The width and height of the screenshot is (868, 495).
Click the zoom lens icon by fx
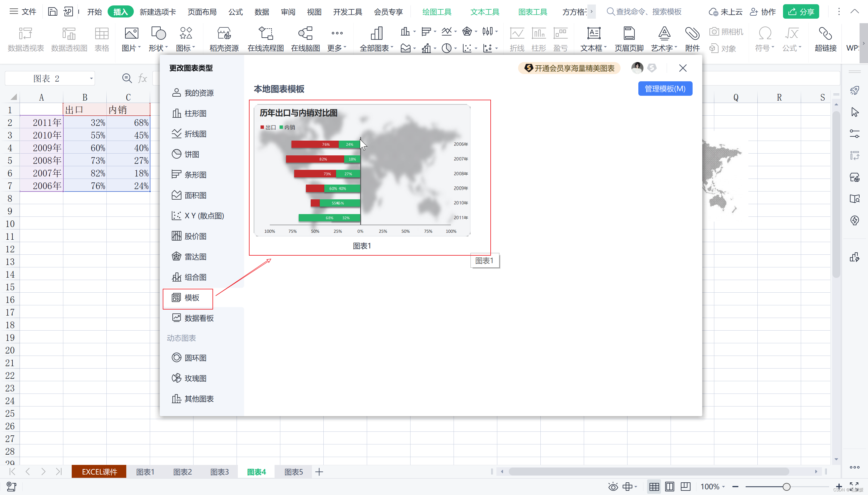pos(127,79)
